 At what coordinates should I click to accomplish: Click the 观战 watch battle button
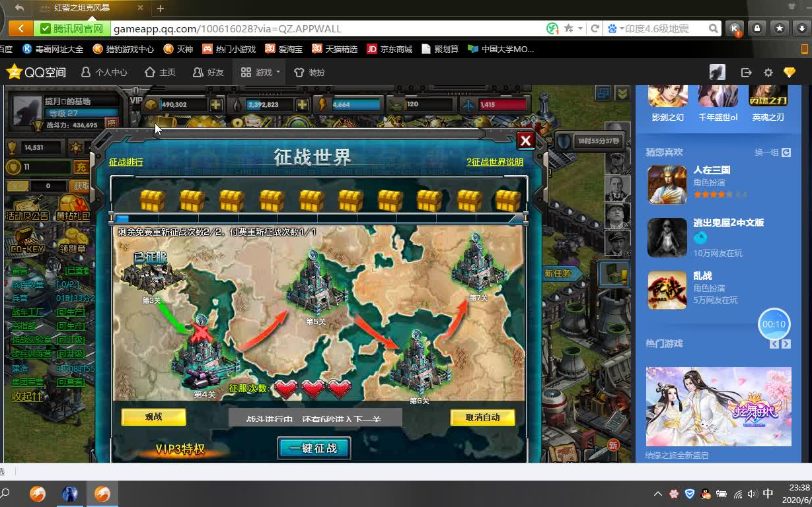pos(153,417)
